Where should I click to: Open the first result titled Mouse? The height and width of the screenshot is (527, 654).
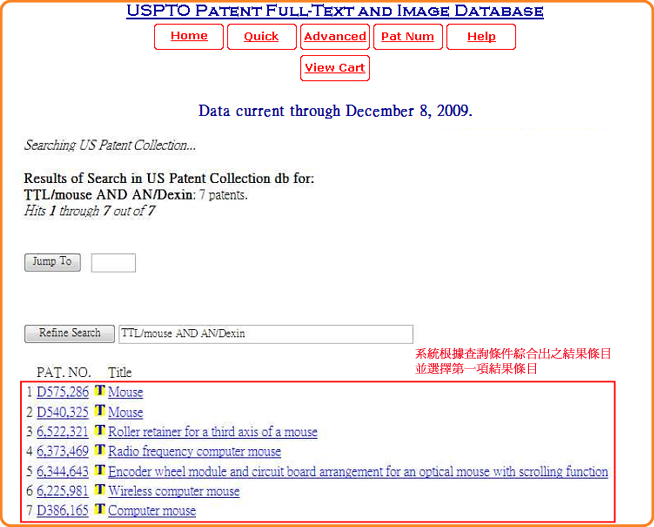126,392
